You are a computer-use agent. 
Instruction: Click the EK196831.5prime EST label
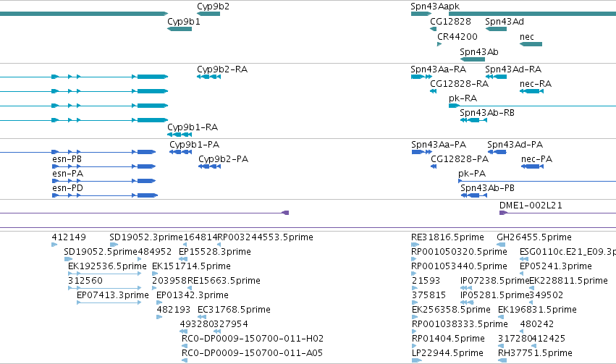click(537, 310)
